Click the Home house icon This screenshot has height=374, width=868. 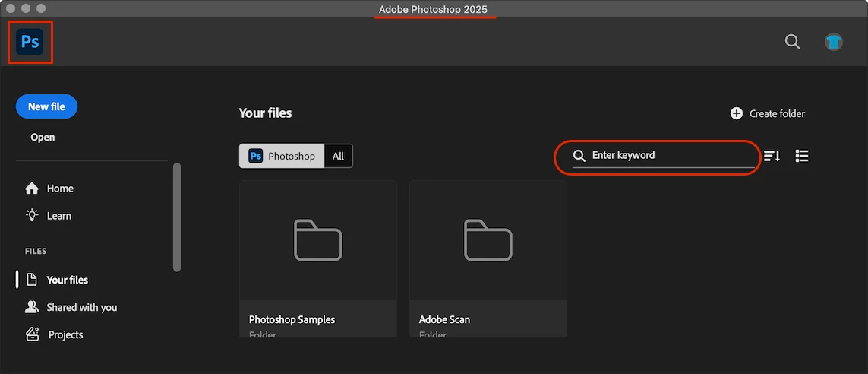pyautogui.click(x=32, y=189)
